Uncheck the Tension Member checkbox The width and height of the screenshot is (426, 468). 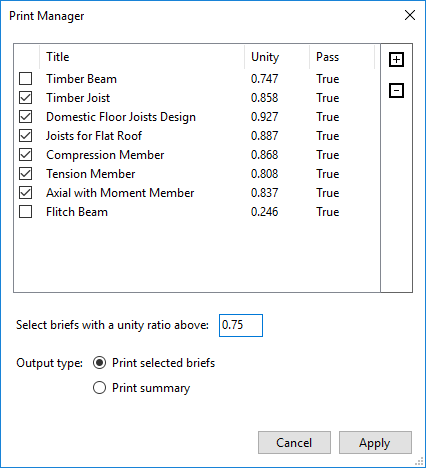coord(26,174)
